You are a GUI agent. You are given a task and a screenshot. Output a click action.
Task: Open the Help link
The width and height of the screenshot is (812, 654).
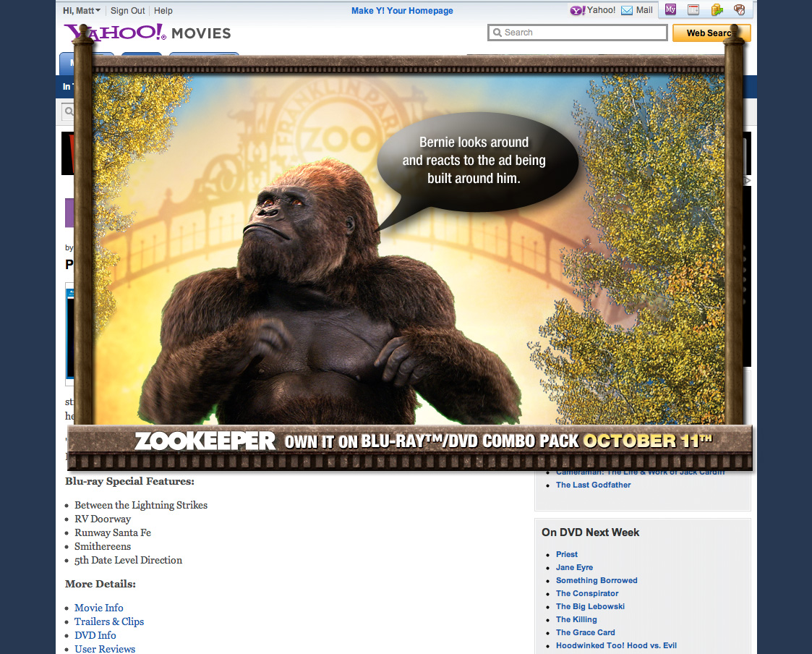click(x=163, y=10)
